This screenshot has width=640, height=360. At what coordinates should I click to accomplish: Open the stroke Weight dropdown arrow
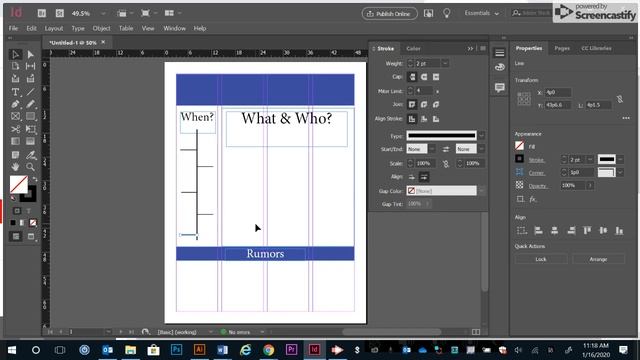click(x=445, y=63)
